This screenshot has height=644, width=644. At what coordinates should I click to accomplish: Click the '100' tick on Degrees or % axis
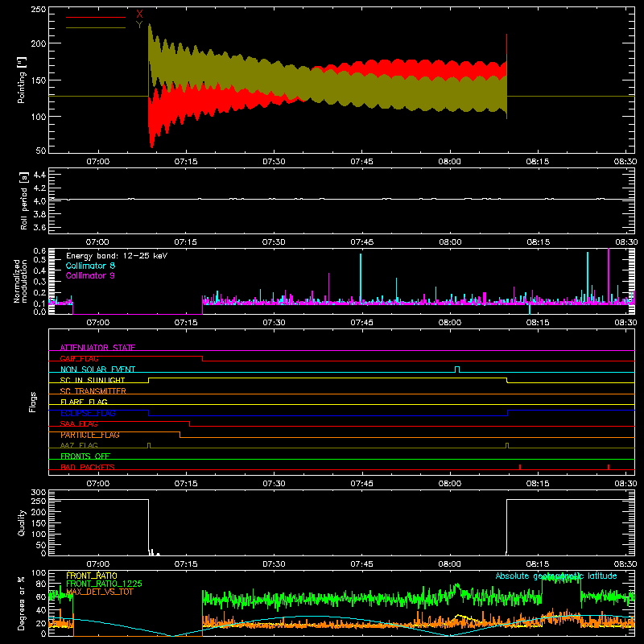39,573
